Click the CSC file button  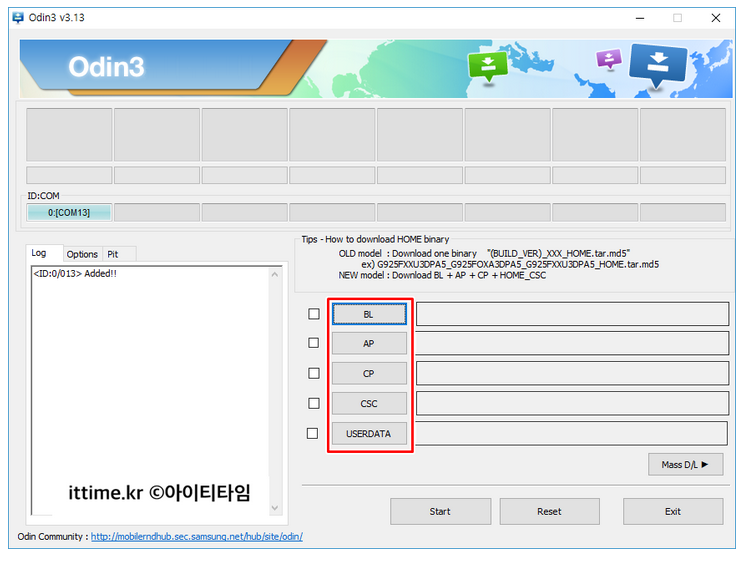click(x=369, y=403)
